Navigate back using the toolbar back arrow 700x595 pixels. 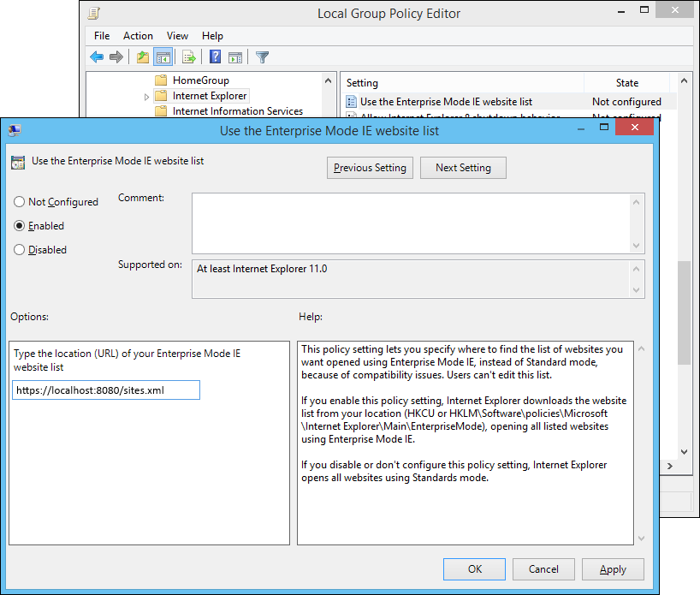tap(97, 57)
